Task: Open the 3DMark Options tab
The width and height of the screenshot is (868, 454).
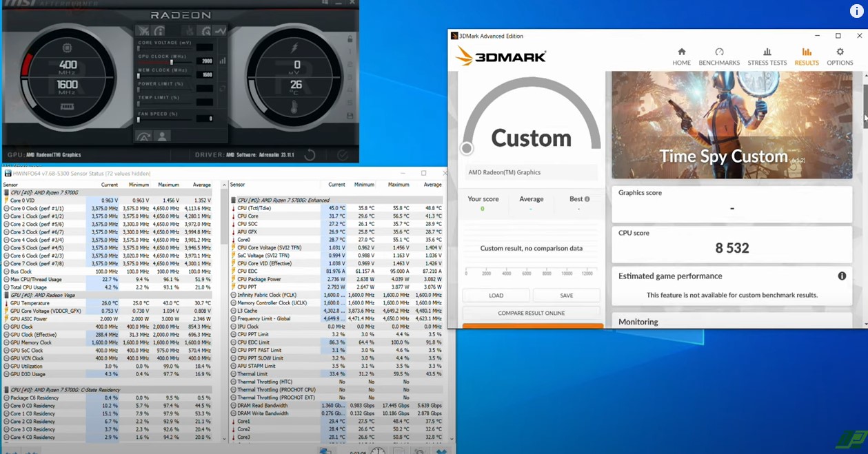Action: coord(840,56)
